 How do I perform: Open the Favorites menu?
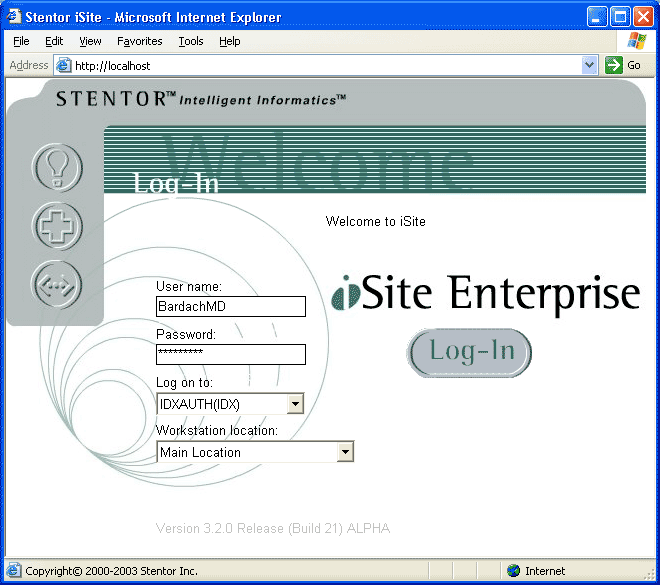coord(139,41)
